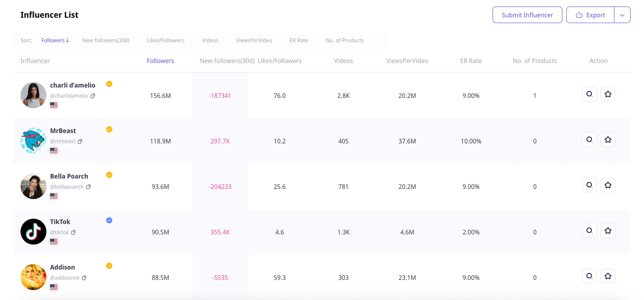Copy the @charlidamelio handle icon
This screenshot has width=644, height=300.
pos(93,96)
